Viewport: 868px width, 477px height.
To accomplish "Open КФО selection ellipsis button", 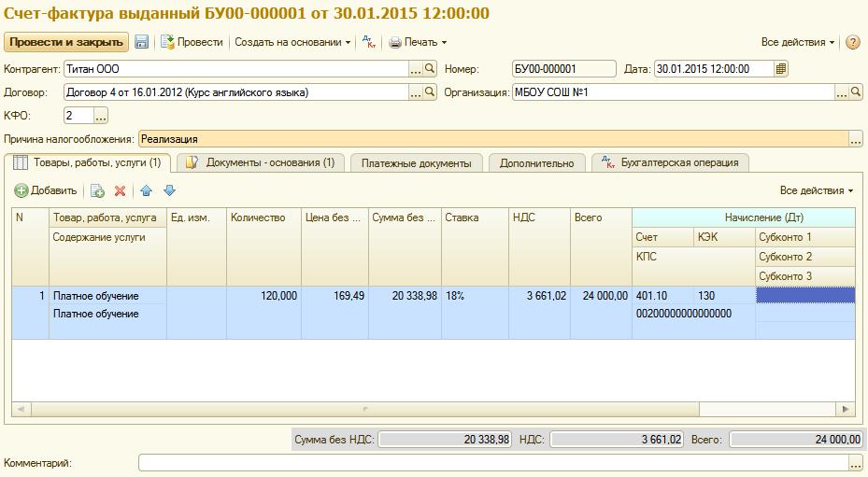I will pyautogui.click(x=100, y=116).
